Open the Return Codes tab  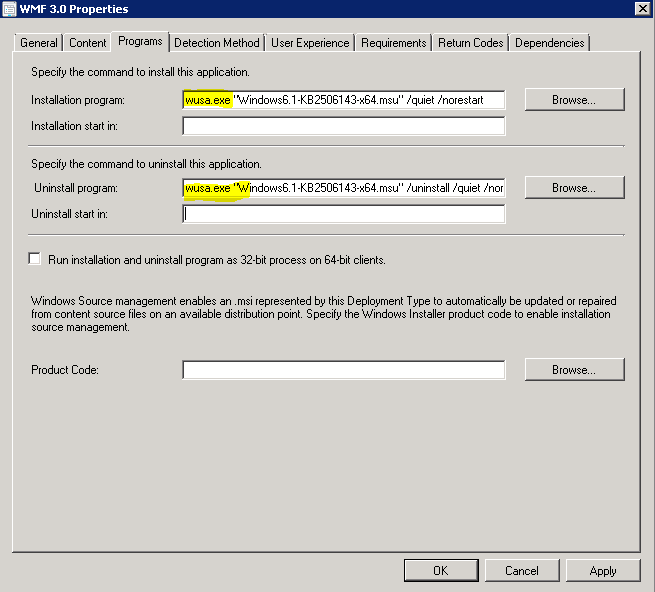470,43
